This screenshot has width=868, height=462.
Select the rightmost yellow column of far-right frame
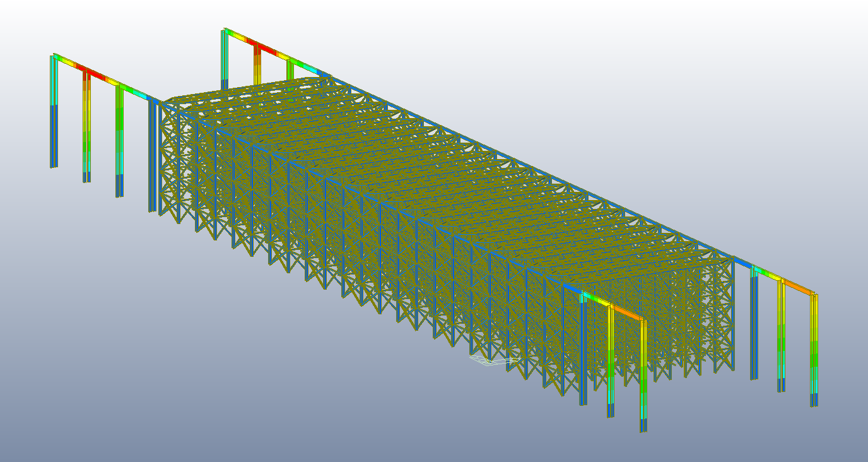(814, 347)
